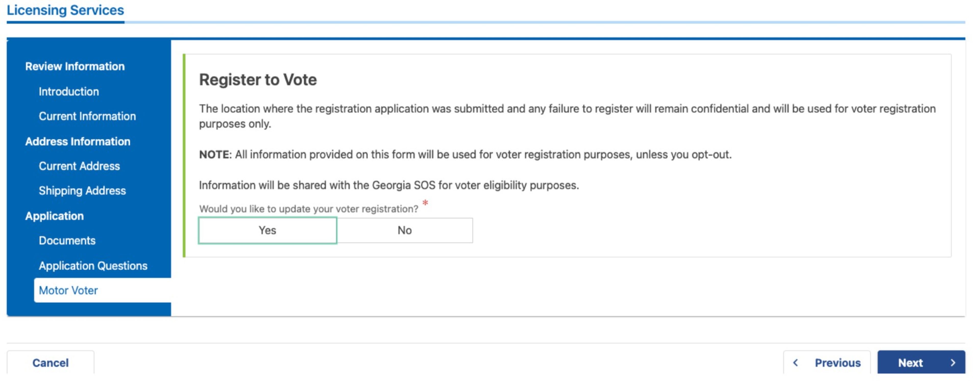Open the Current Address step
The image size is (980, 383).
(79, 166)
